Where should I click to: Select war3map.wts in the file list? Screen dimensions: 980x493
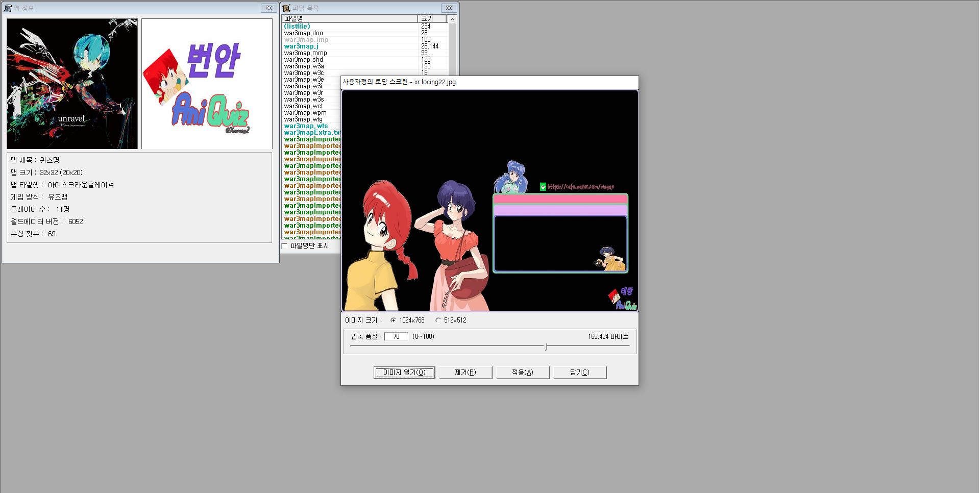[306, 126]
